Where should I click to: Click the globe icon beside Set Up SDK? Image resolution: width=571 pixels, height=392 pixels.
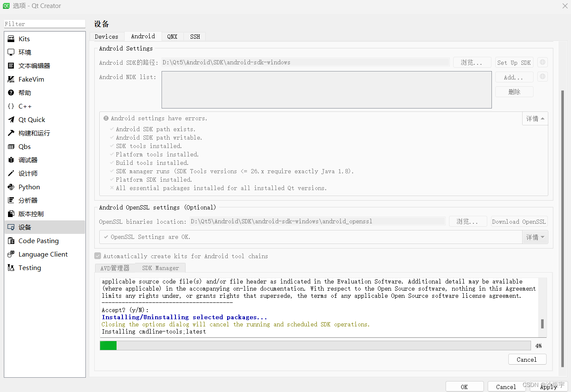click(542, 62)
